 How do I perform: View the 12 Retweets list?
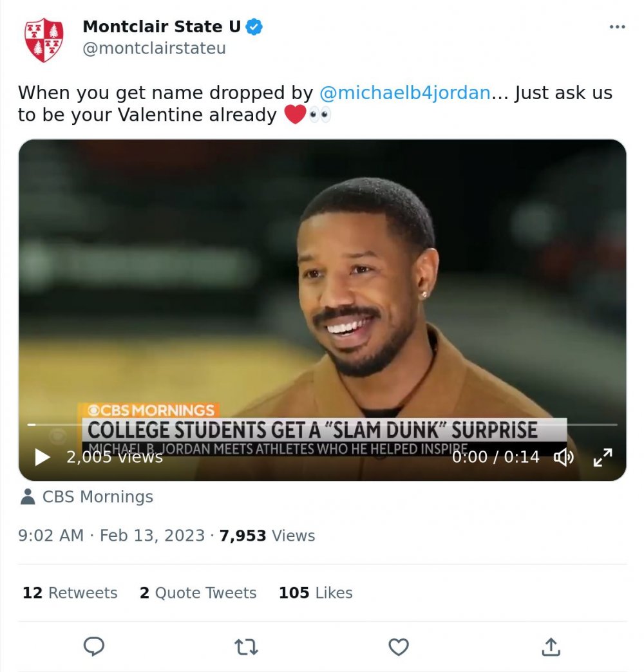point(70,593)
